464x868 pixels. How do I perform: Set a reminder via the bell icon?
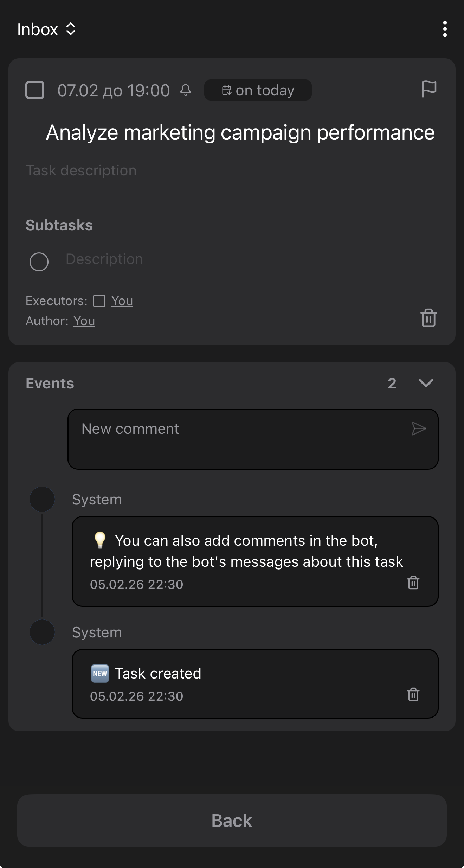coord(186,91)
